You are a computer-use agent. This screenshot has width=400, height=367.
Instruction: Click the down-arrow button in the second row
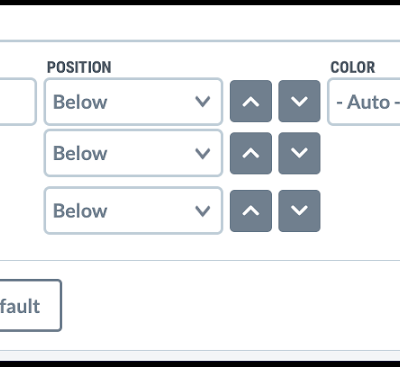pos(299,153)
